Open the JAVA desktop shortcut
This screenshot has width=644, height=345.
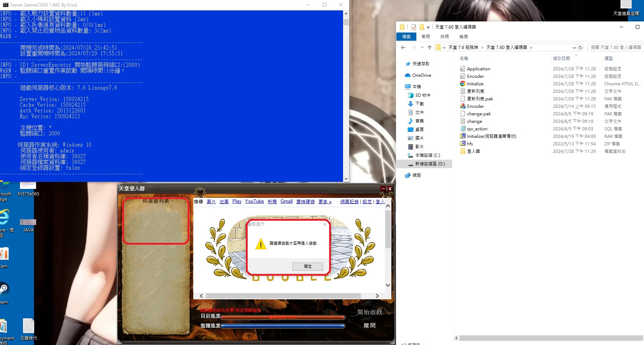(x=28, y=225)
